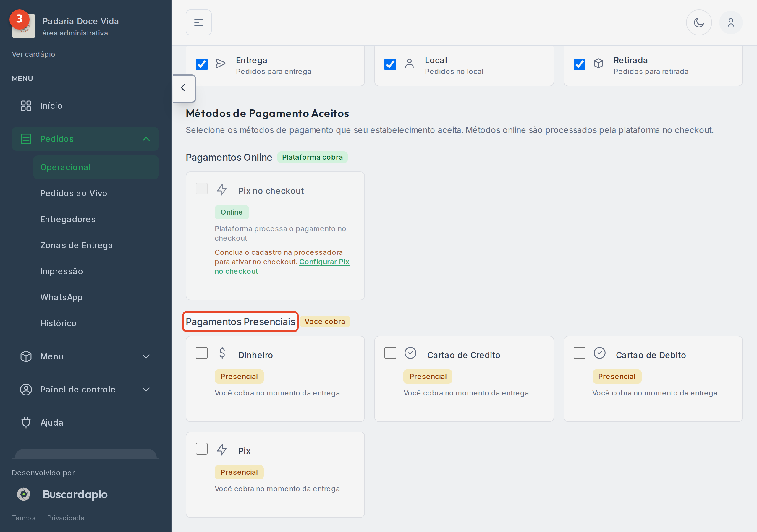Open Início in the sidebar
The image size is (757, 532).
[x=85, y=106]
